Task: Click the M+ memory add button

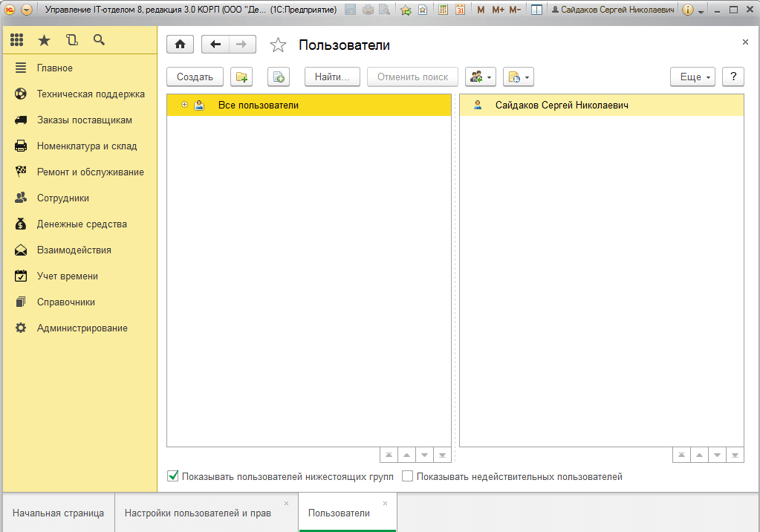Action: 498,9
